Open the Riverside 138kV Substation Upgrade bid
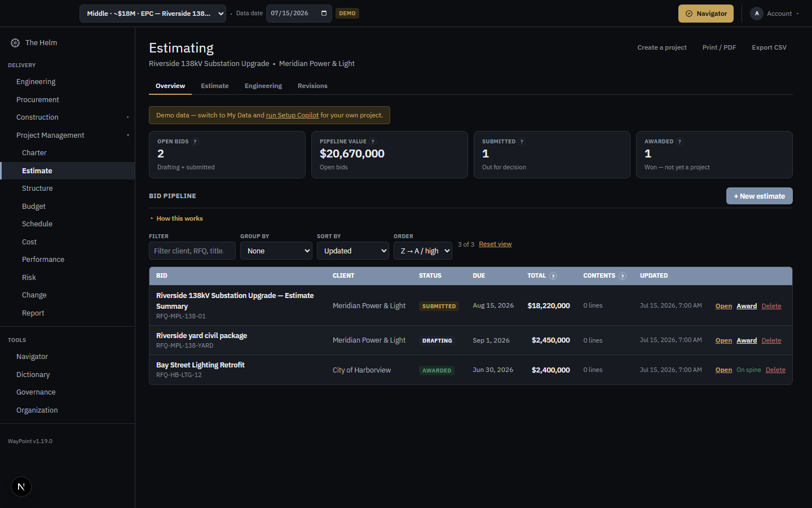 pyautogui.click(x=723, y=306)
